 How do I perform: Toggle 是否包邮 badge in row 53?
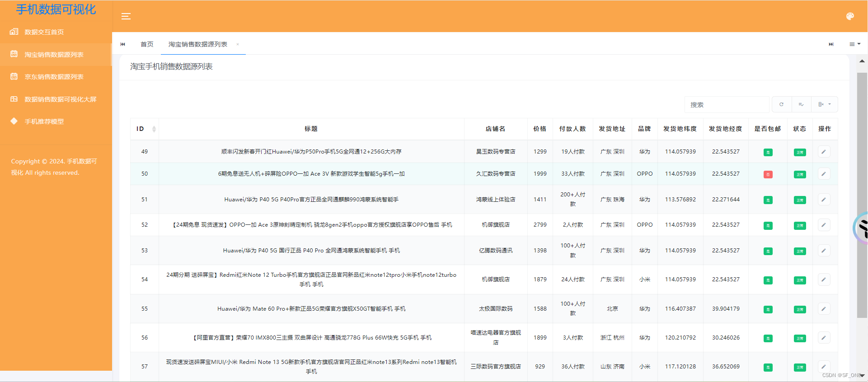768,251
